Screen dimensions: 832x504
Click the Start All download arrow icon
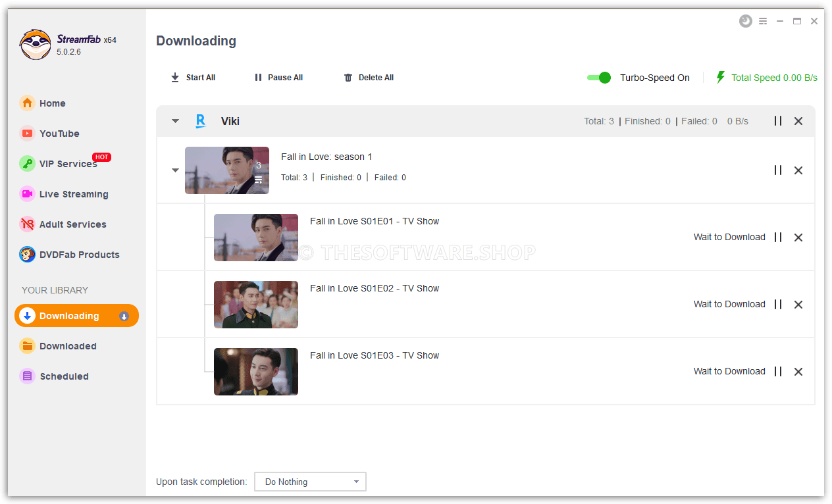point(175,78)
